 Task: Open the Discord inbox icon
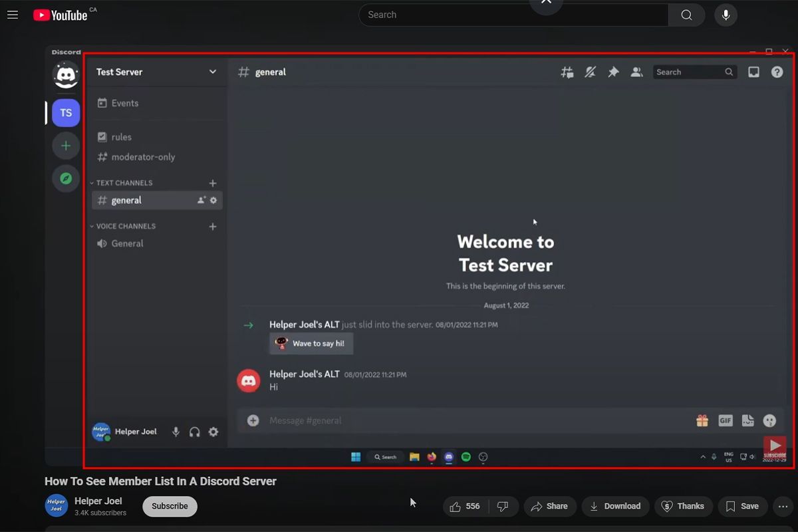pos(753,72)
